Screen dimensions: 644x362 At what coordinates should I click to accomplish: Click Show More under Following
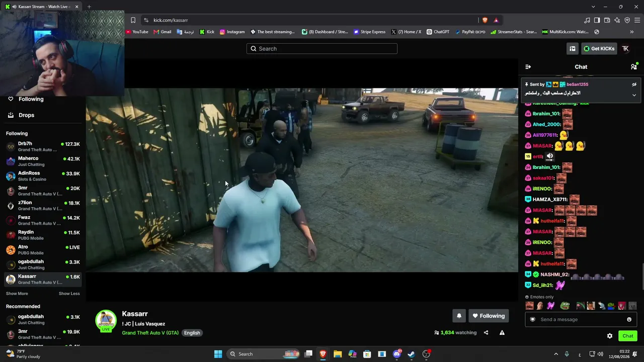pyautogui.click(x=17, y=294)
